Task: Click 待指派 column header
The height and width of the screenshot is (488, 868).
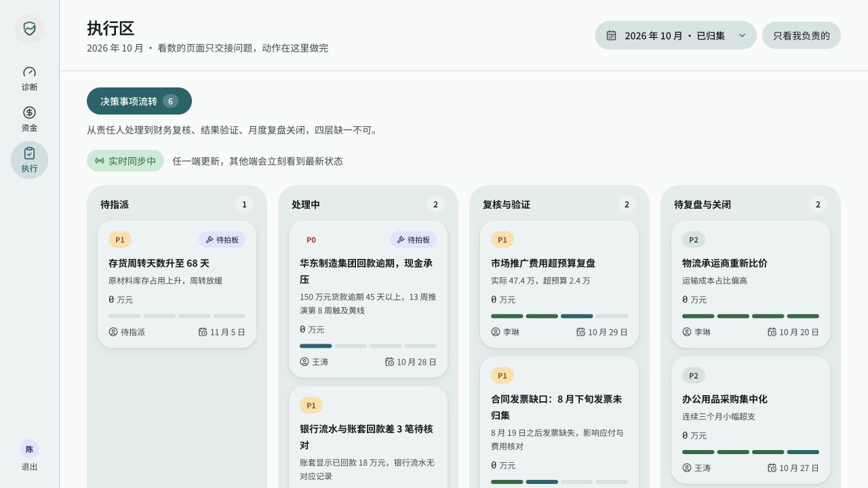Action: tap(115, 204)
